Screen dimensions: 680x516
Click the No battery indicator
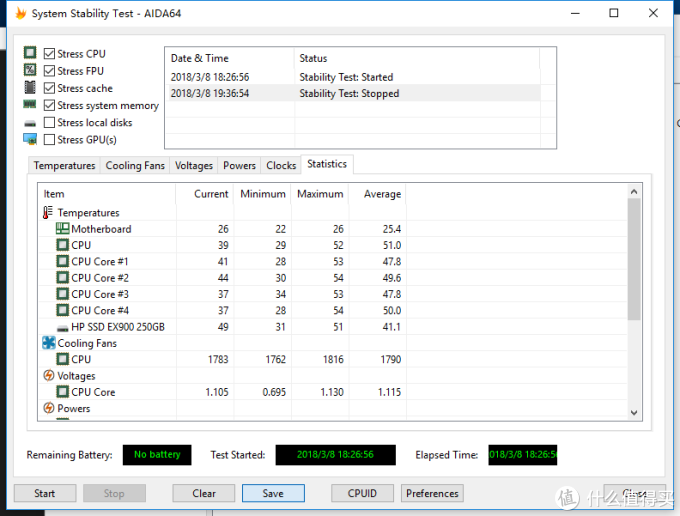(x=157, y=455)
